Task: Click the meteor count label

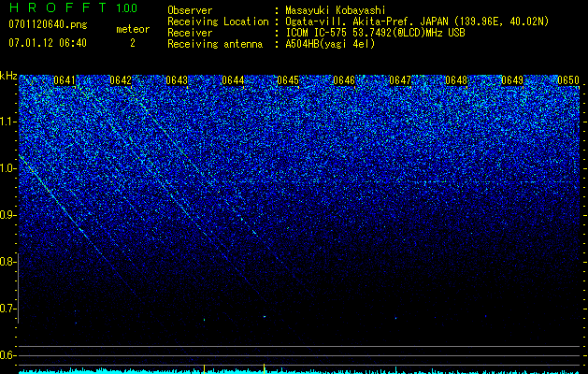Action: coord(133,29)
